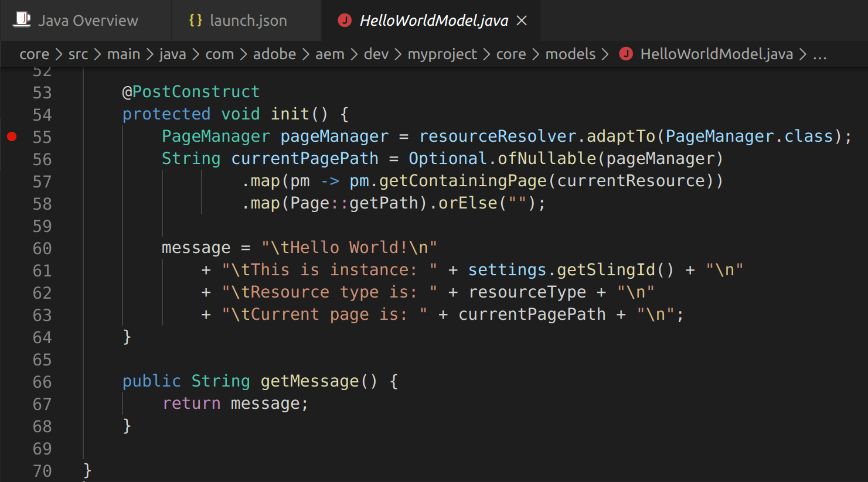Click the launch.json curly braces icon
Viewport: 868px width, 482px height.
coord(195,20)
